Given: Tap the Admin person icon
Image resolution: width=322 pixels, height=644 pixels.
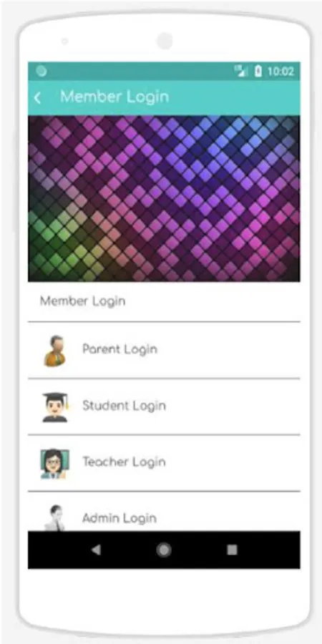Looking at the screenshot, I should pyautogui.click(x=54, y=518).
